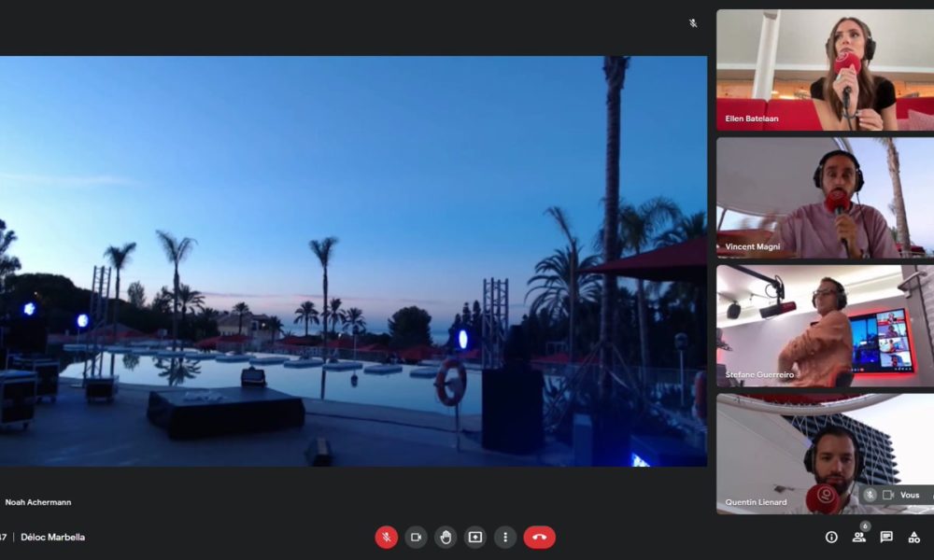Open the meeting details info panel
Screen dimensions: 934x560
[x=831, y=538]
